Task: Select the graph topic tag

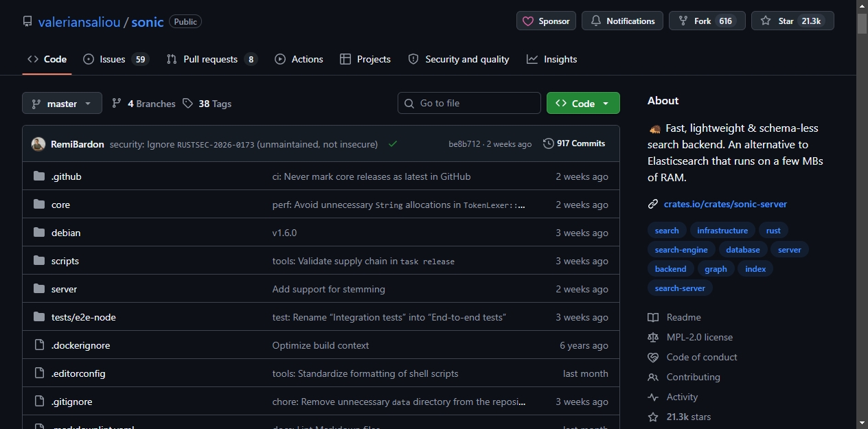Action: [x=716, y=269]
